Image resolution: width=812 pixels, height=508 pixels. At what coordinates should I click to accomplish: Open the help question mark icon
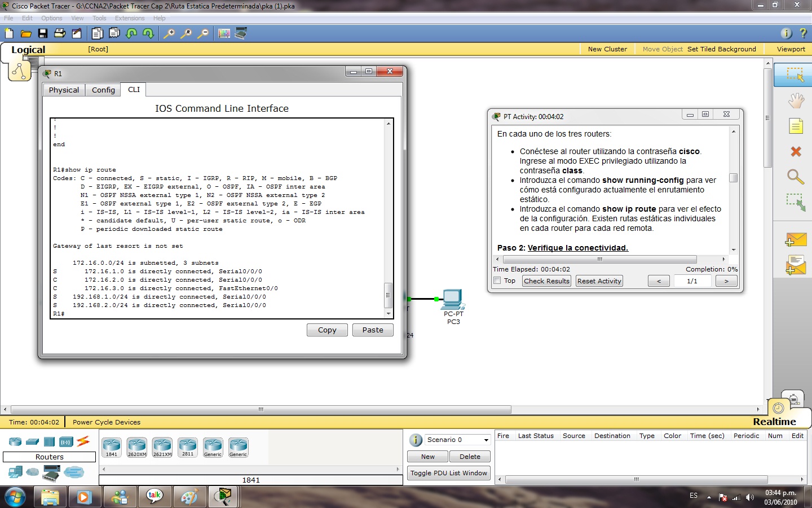tap(803, 33)
